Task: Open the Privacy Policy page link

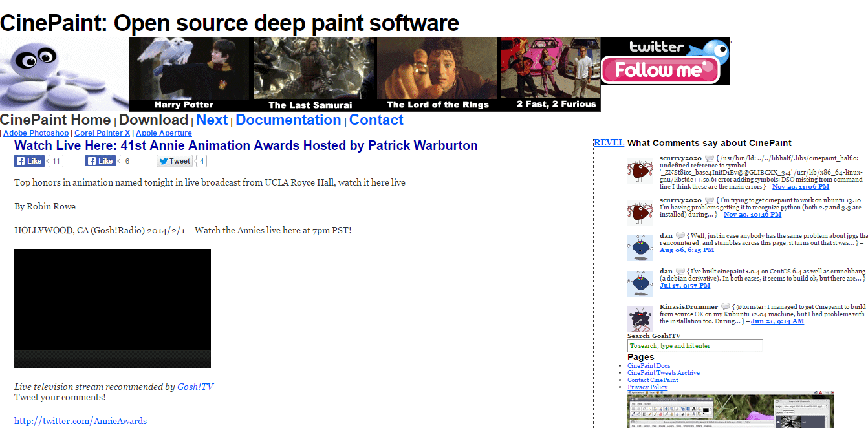Action: pos(647,387)
